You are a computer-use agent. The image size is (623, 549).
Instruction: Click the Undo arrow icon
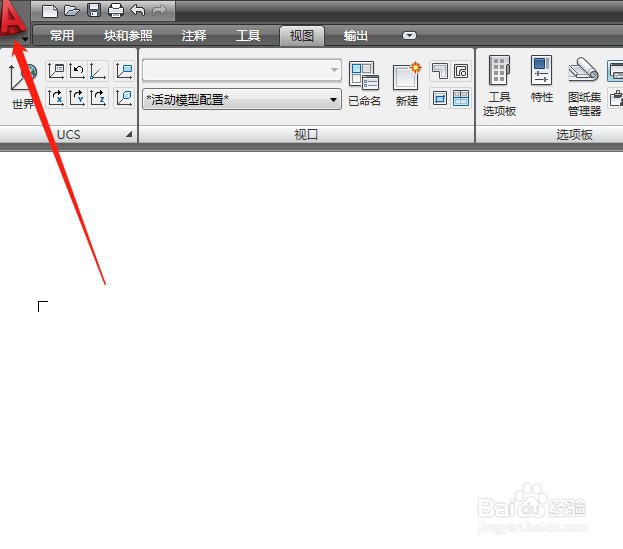(137, 10)
